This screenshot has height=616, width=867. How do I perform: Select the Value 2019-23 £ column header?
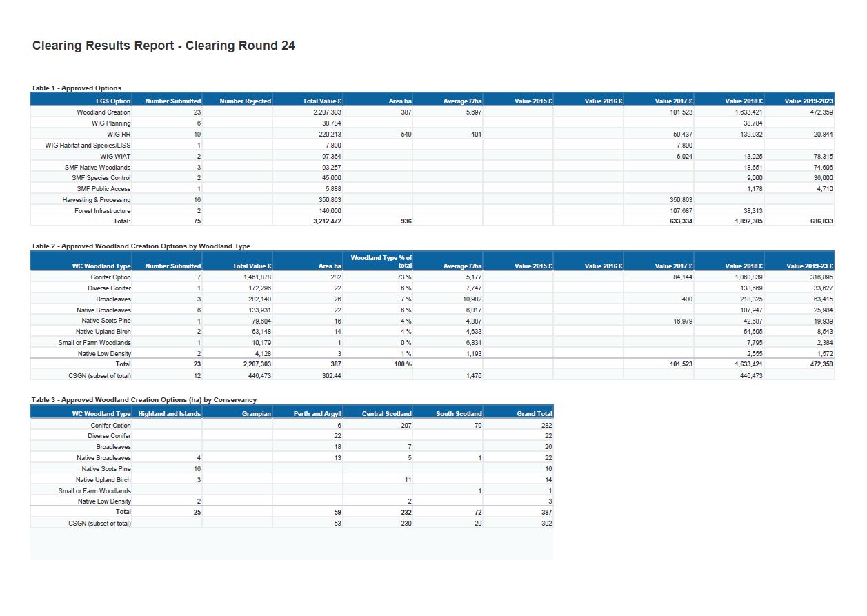click(x=809, y=266)
